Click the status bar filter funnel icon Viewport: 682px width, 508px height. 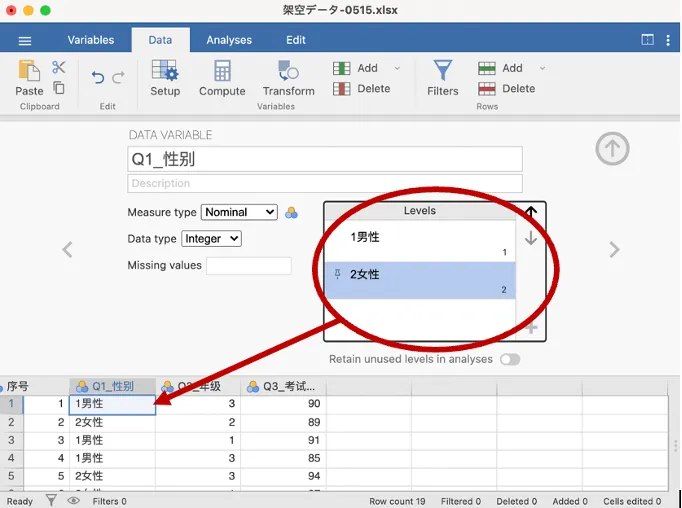click(x=51, y=501)
